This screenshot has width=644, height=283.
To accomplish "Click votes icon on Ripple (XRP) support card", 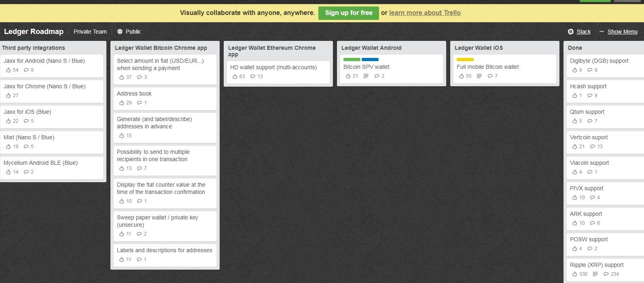I will click(575, 274).
